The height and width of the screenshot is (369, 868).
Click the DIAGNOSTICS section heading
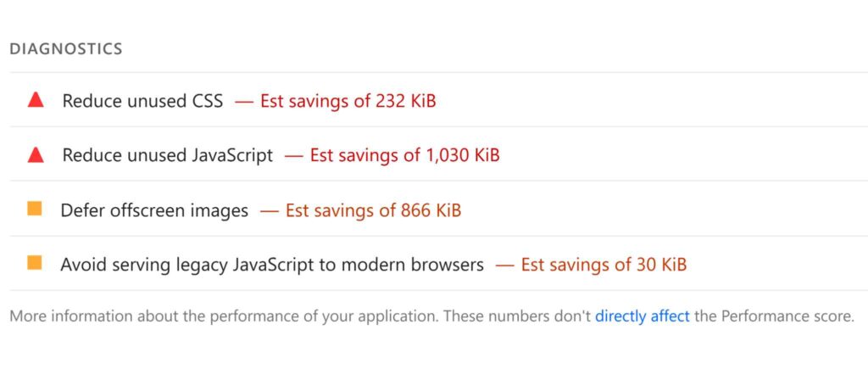tap(66, 49)
